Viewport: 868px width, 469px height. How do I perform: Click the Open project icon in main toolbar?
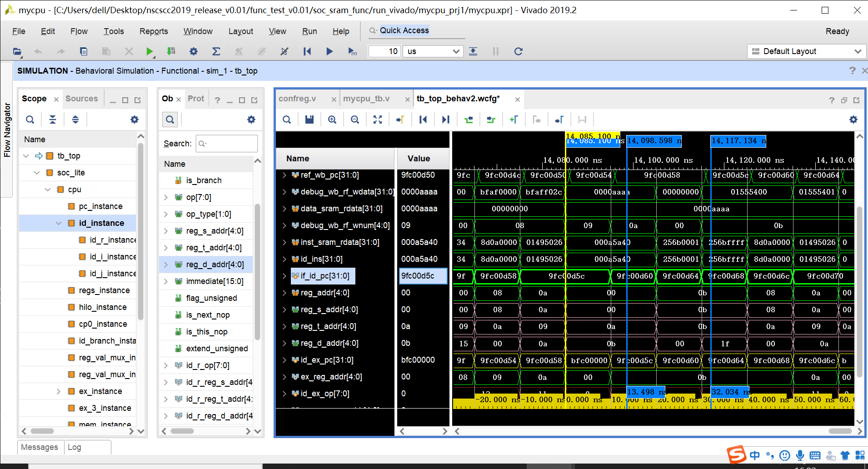[17, 51]
